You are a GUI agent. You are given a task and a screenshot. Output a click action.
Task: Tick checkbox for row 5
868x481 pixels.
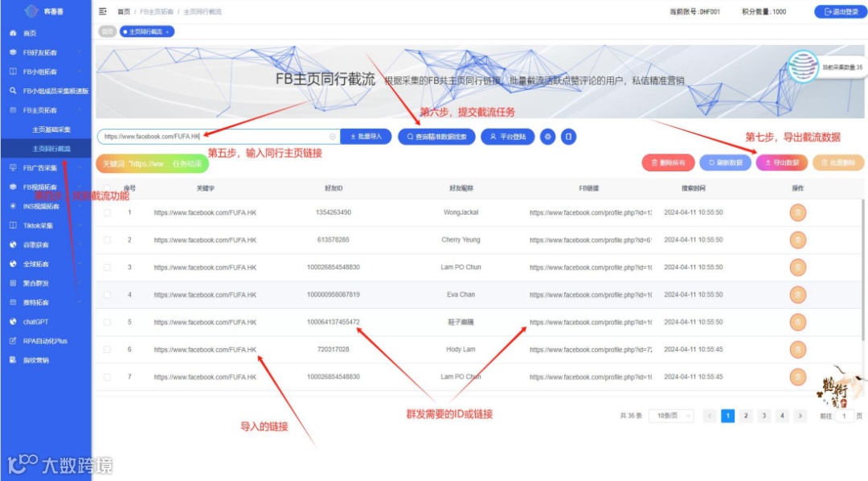click(x=107, y=322)
